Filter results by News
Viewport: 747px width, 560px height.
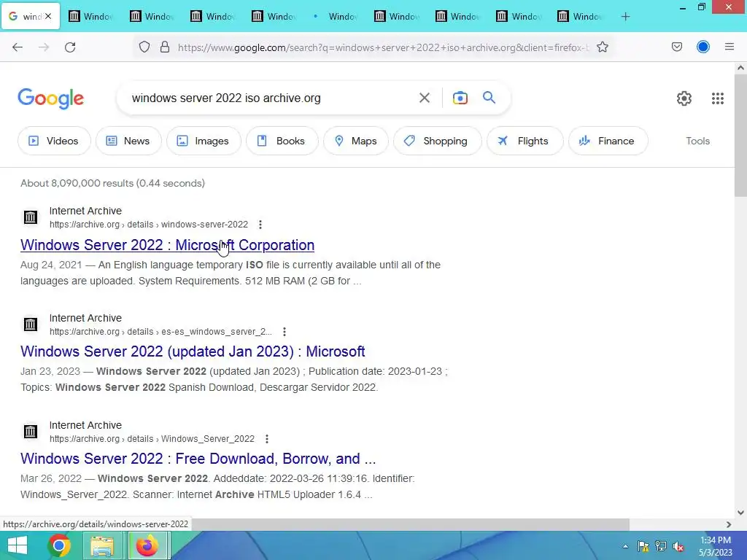point(128,141)
